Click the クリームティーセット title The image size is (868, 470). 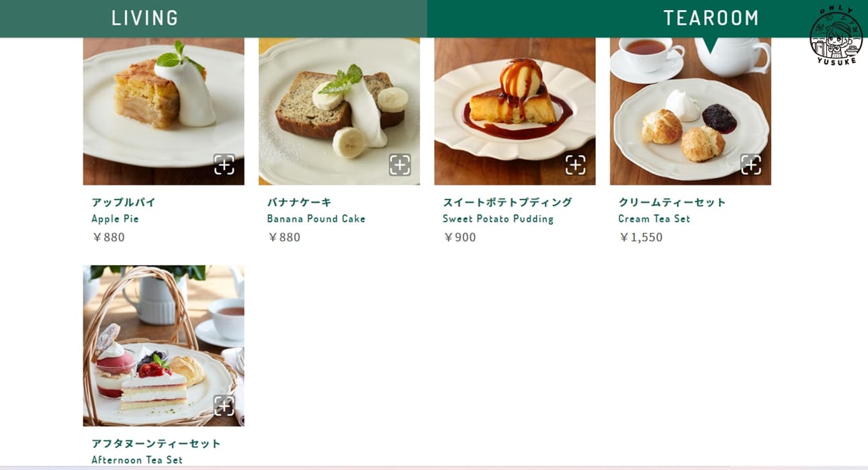672,202
